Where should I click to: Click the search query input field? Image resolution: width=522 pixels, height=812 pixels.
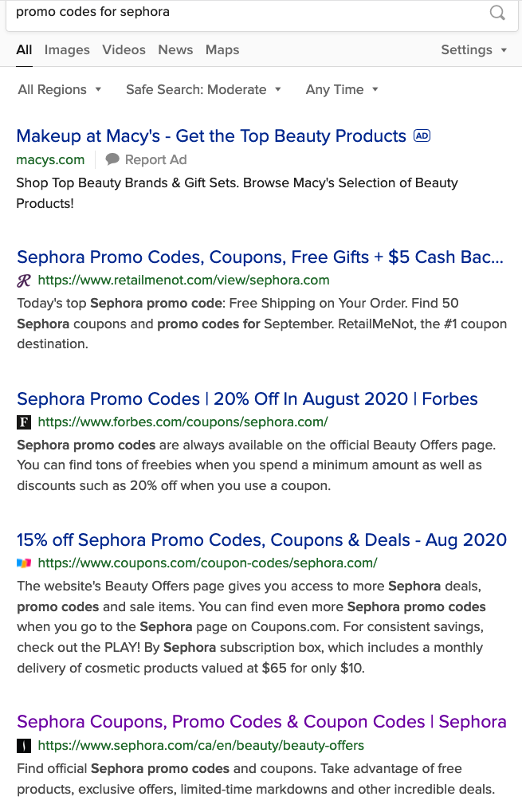pyautogui.click(x=239, y=12)
